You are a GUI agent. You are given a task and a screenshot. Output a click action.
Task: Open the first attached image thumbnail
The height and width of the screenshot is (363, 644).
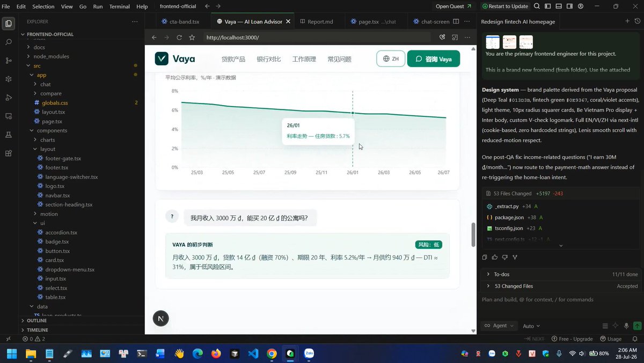[492, 42]
